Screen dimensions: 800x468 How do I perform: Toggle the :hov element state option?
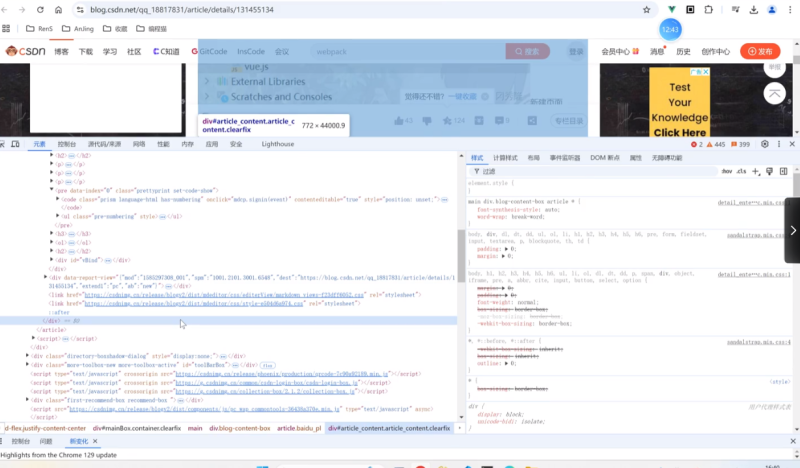(x=726, y=171)
